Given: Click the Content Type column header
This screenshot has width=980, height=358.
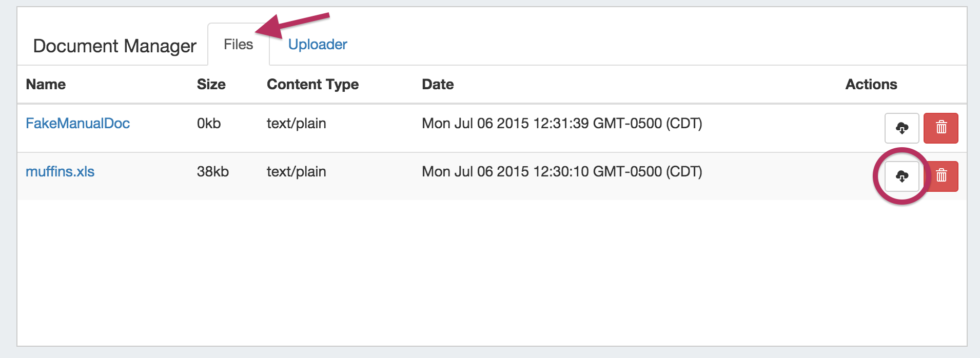Looking at the screenshot, I should 312,84.
